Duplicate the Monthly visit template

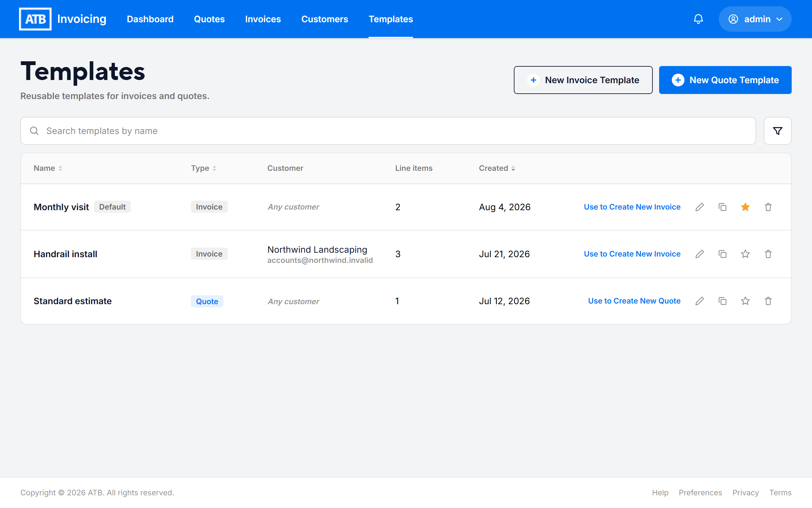723,207
